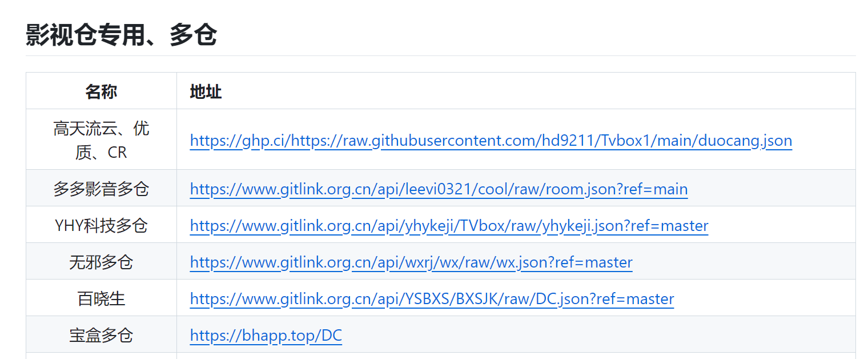
Task: Open the bhapp.top/DC link
Action: pos(266,335)
